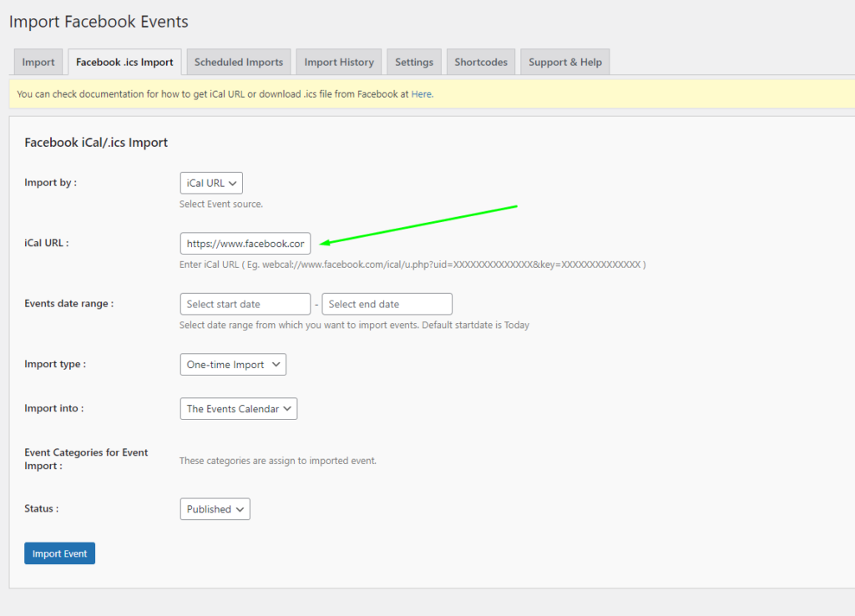This screenshot has height=616, width=855.
Task: Click the Import Event button
Action: pyautogui.click(x=59, y=553)
